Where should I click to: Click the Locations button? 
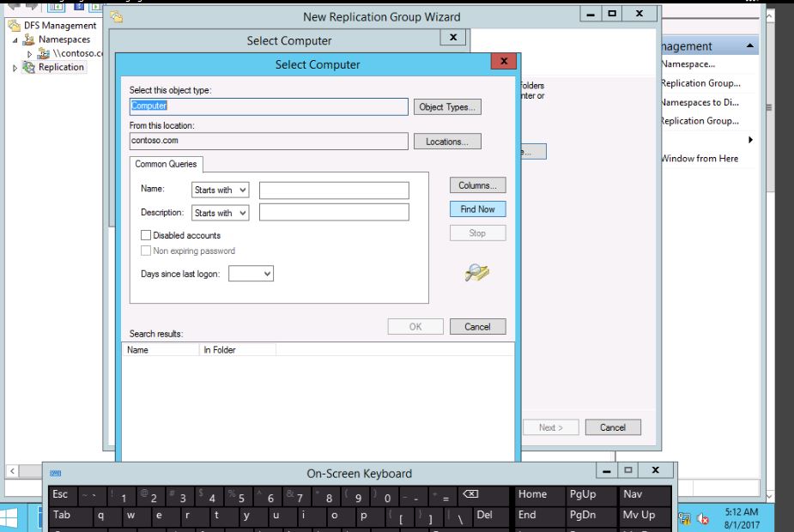click(447, 142)
